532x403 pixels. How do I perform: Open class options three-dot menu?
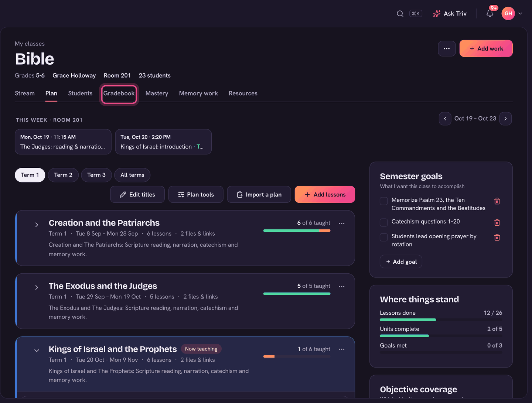(447, 48)
